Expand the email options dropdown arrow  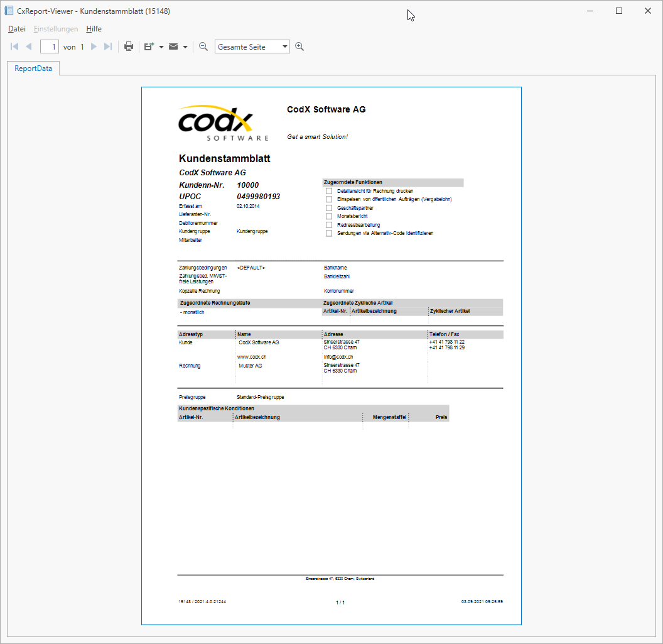(186, 46)
